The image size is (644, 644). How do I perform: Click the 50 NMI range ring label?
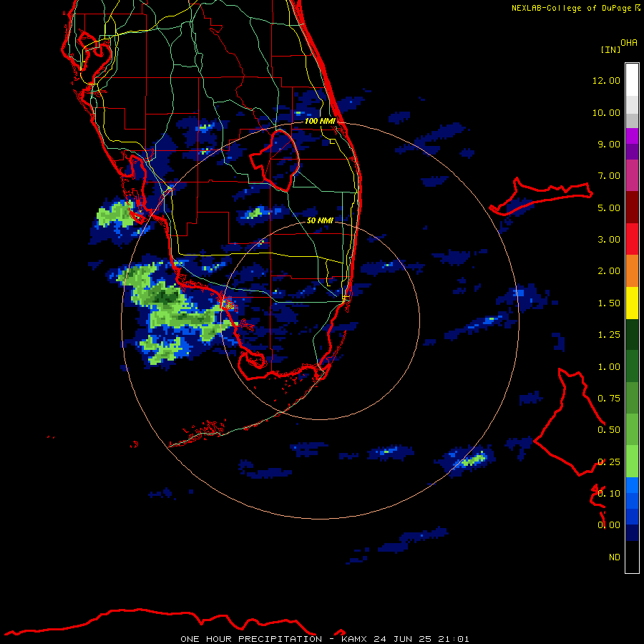pos(320,220)
